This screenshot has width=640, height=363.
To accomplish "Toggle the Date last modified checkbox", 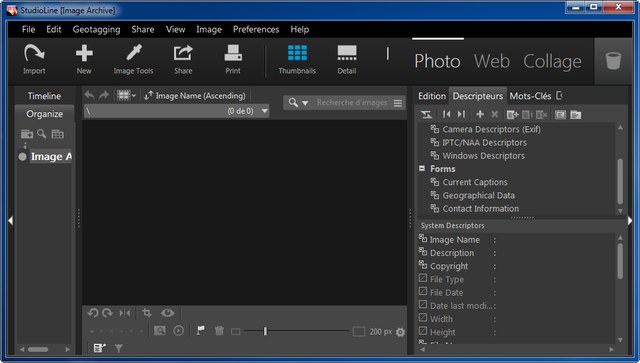I will click(x=423, y=305).
